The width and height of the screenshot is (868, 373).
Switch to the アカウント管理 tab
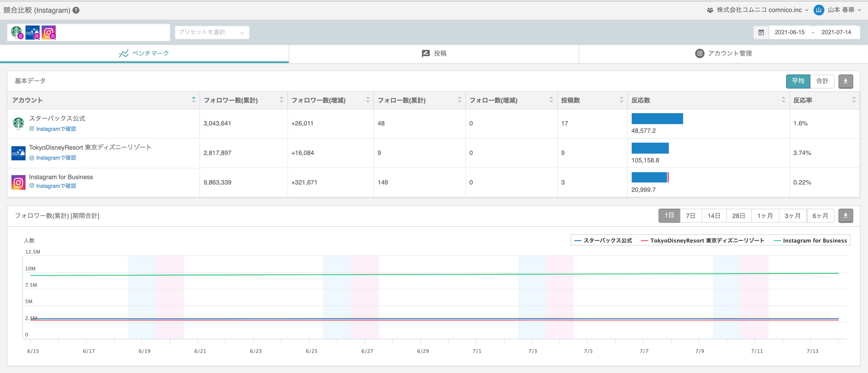[723, 54]
